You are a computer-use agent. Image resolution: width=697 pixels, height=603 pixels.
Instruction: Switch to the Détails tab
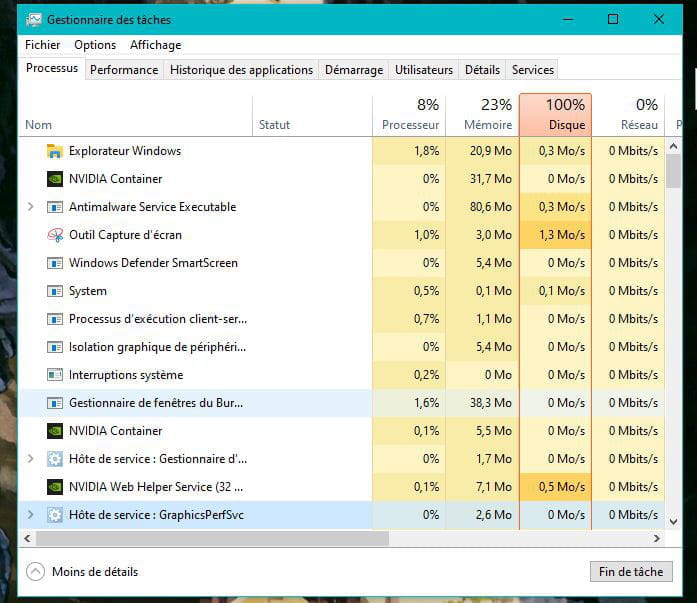(482, 70)
